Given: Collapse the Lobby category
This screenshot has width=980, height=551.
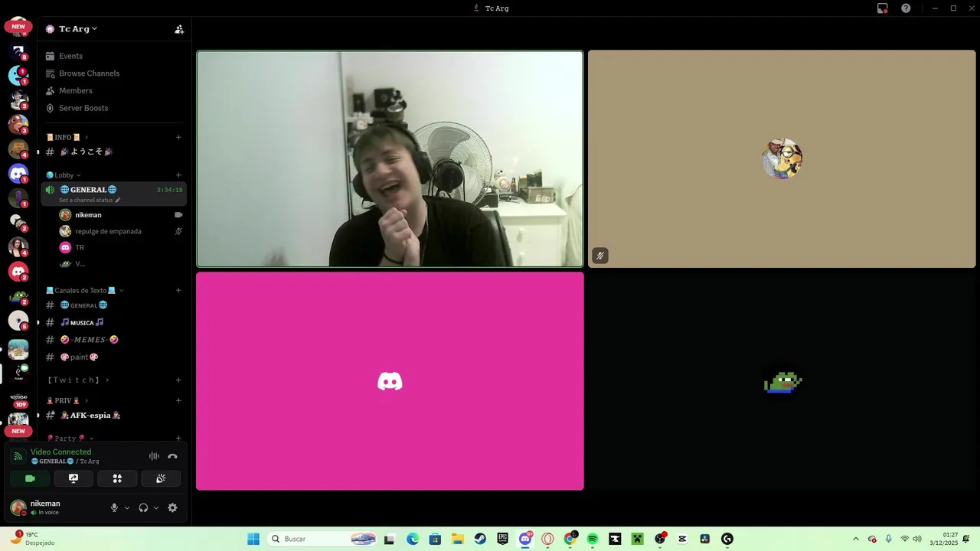Looking at the screenshot, I should point(64,175).
